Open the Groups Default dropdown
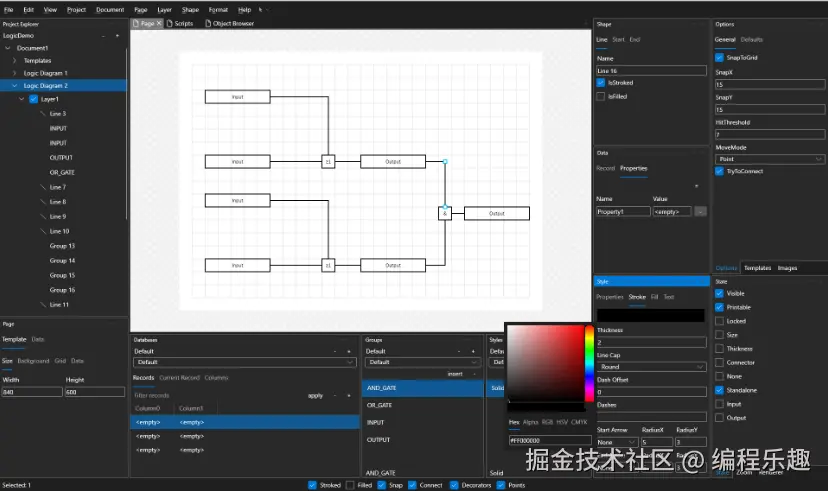This screenshot has width=828, height=491. click(x=422, y=362)
